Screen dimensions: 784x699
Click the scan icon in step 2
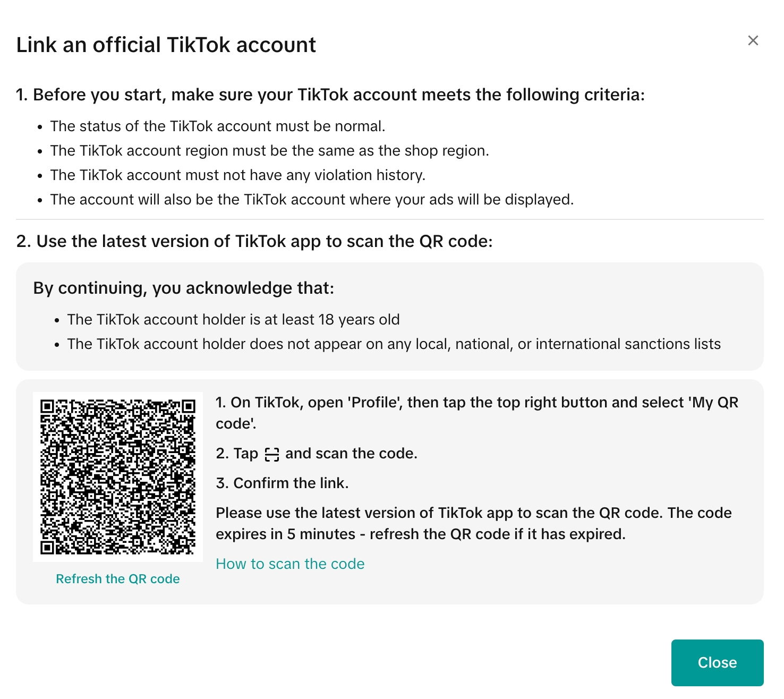[272, 454]
